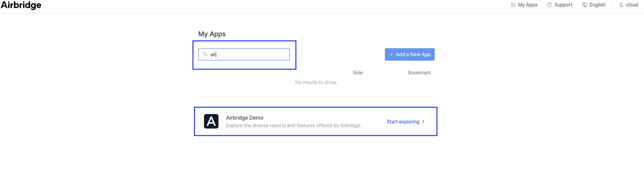The width and height of the screenshot is (644, 173).
Task: Click the plus icon on Add button
Action: pyautogui.click(x=391, y=54)
